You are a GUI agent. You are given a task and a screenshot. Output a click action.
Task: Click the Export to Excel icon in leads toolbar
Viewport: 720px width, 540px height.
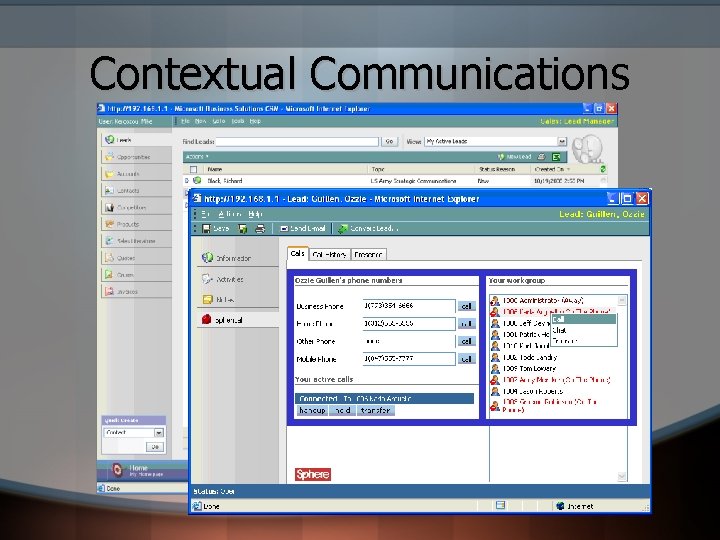click(556, 157)
